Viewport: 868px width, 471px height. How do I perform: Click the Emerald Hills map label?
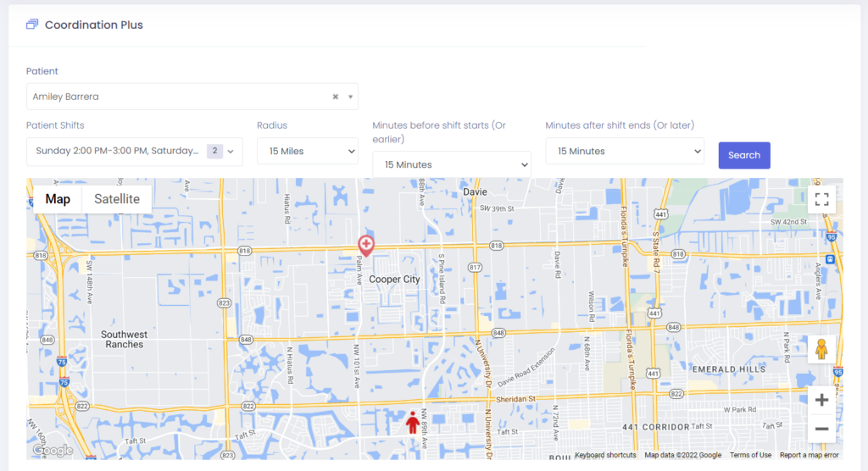[729, 369]
